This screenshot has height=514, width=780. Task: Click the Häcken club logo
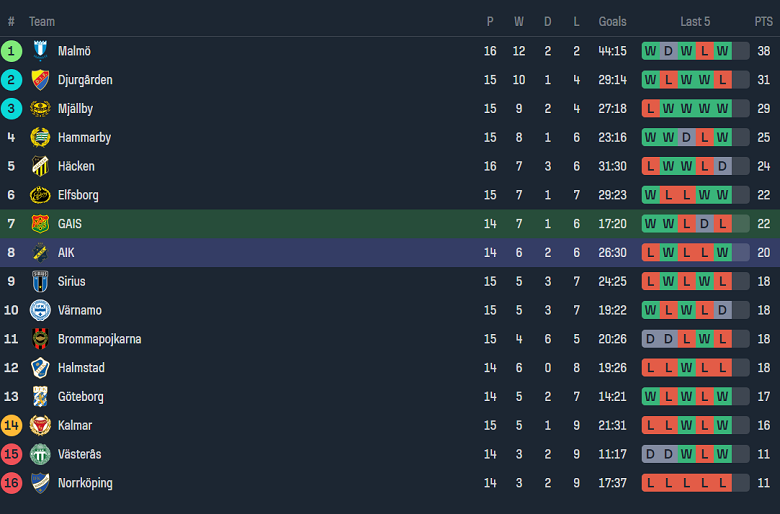click(40, 166)
